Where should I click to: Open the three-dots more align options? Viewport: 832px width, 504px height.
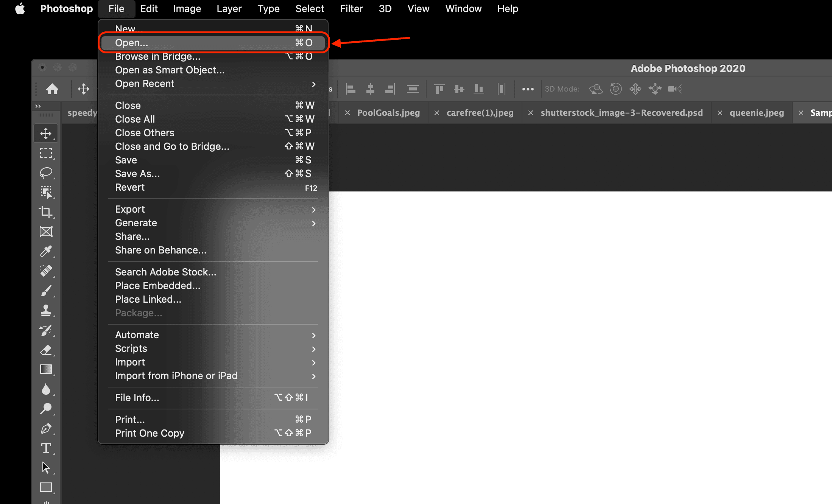click(x=528, y=89)
